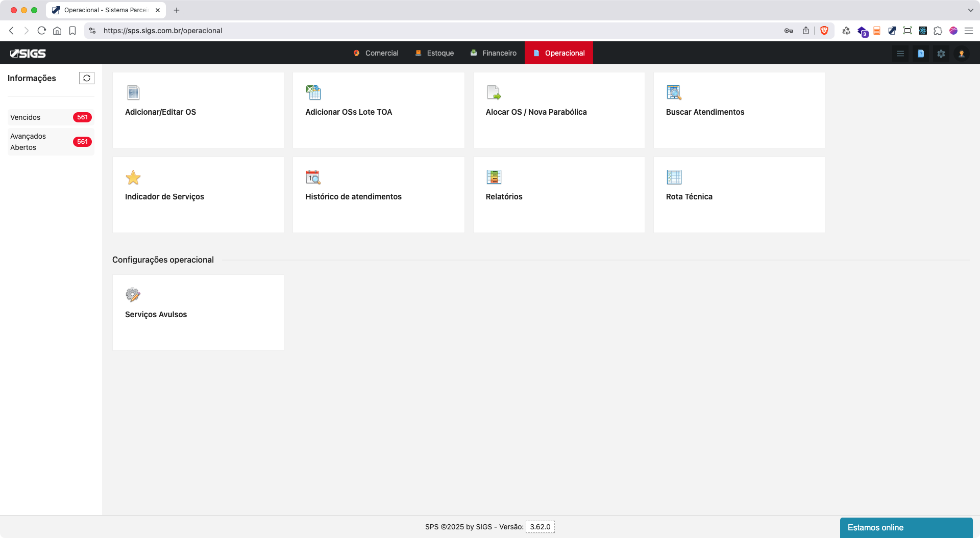The height and width of the screenshot is (538, 980).
Task: Click the Vencidos 561 badge
Action: [82, 117]
